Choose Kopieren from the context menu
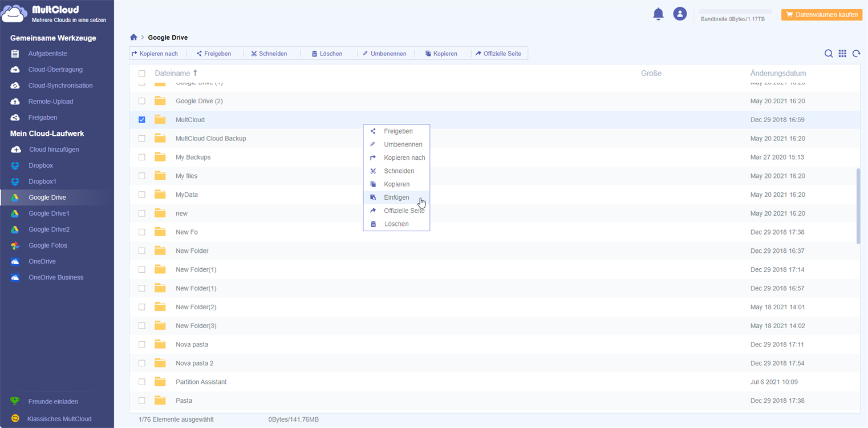This screenshot has height=428, width=868. pos(396,184)
